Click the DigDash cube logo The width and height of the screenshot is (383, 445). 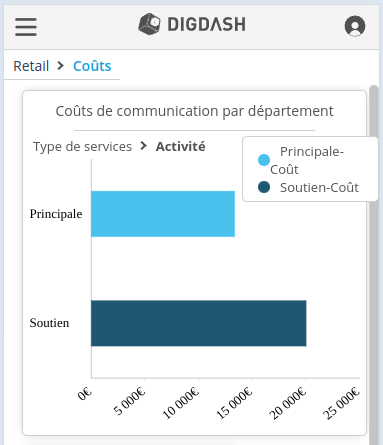tap(149, 24)
